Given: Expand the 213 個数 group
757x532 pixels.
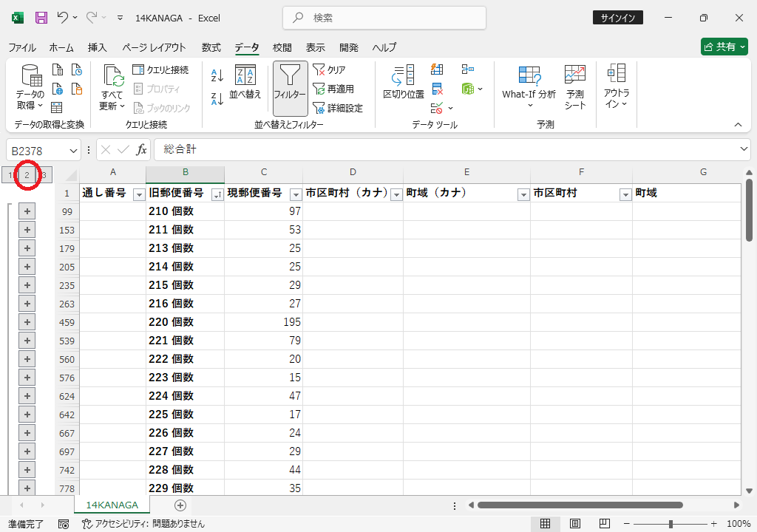Looking at the screenshot, I should pyautogui.click(x=27, y=248).
